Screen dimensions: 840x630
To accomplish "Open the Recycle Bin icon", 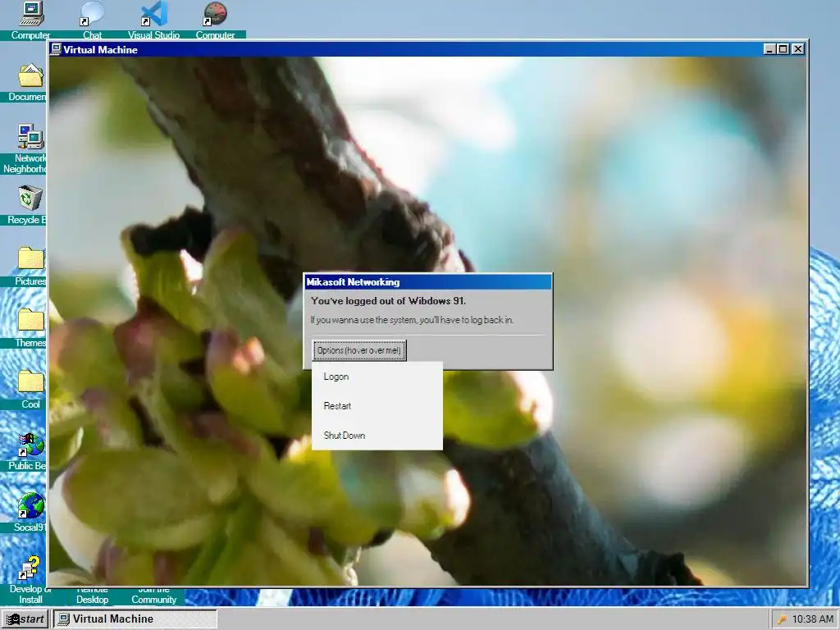I will point(30,199).
